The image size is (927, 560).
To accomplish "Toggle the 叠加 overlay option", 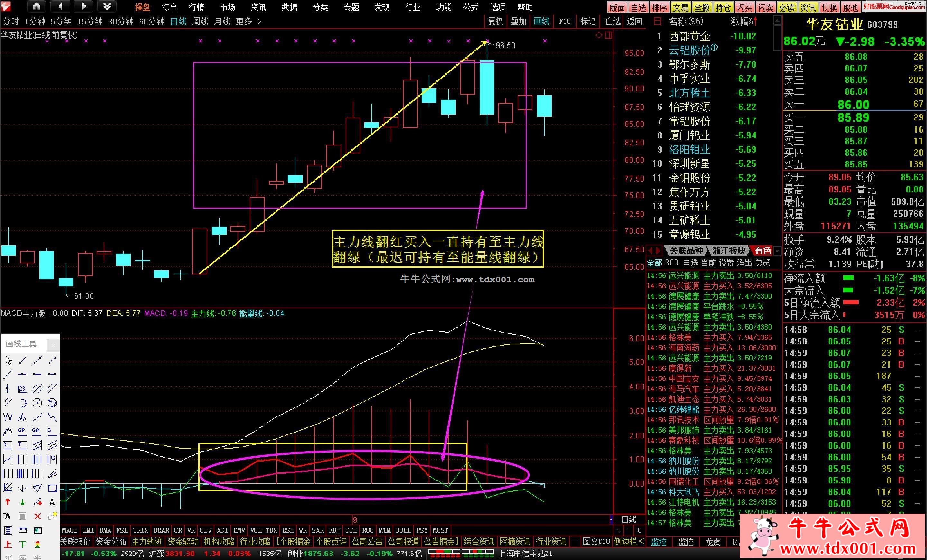I will [518, 22].
